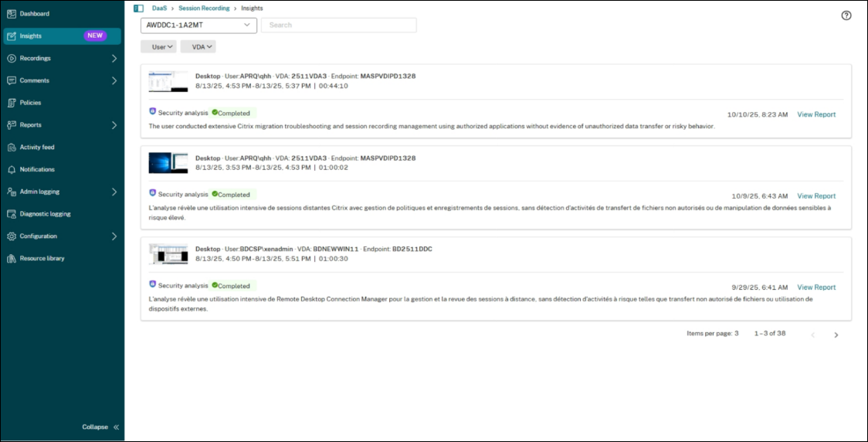Expand the Recordings submenu arrow
The height and width of the screenshot is (442, 868).
coord(114,58)
